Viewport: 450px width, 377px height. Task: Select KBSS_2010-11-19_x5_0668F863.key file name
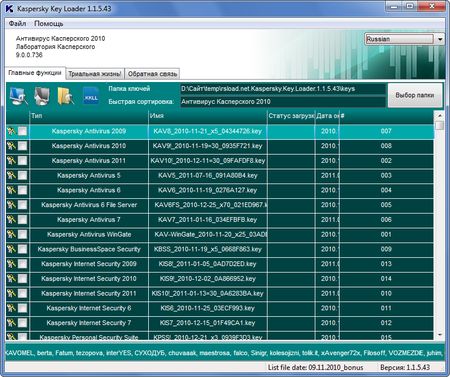coord(208,249)
